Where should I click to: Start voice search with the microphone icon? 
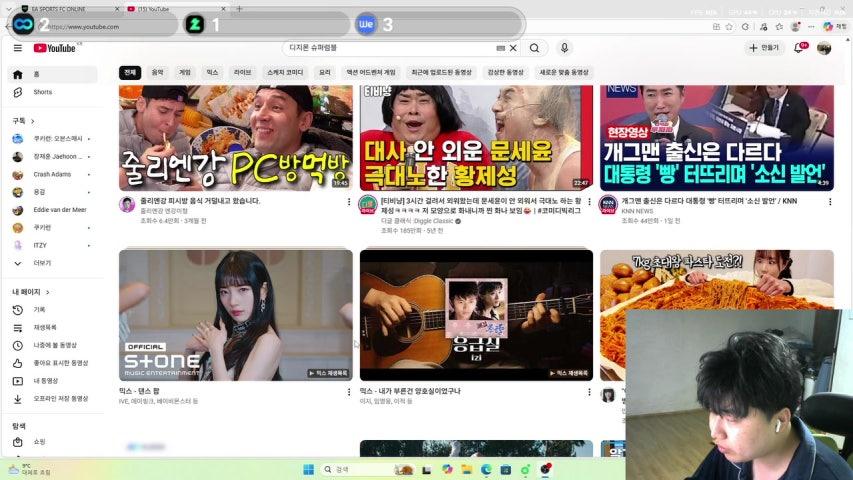click(564, 48)
